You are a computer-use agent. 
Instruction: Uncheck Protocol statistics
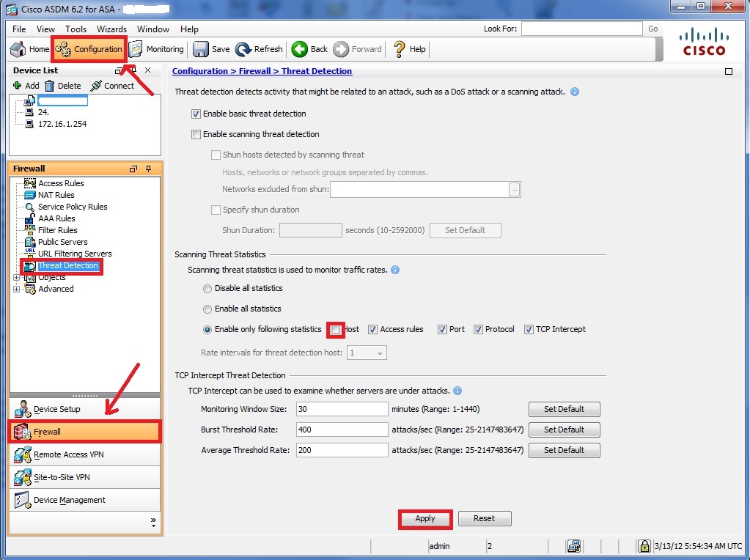coord(478,330)
